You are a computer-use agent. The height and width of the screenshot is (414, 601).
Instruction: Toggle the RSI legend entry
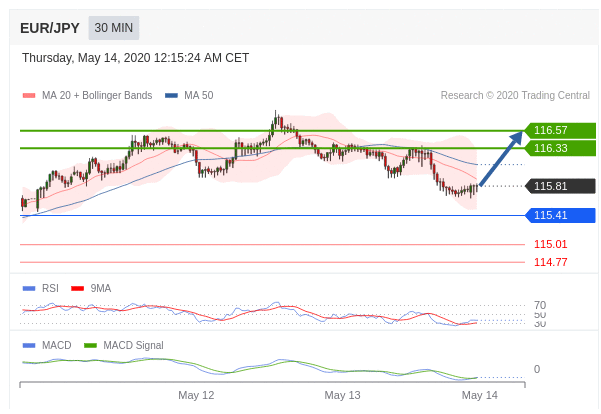(41, 288)
